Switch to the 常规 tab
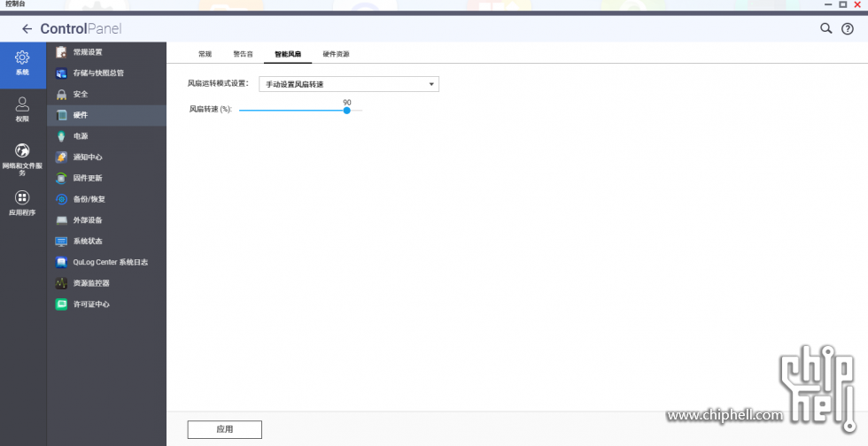 pyautogui.click(x=205, y=54)
